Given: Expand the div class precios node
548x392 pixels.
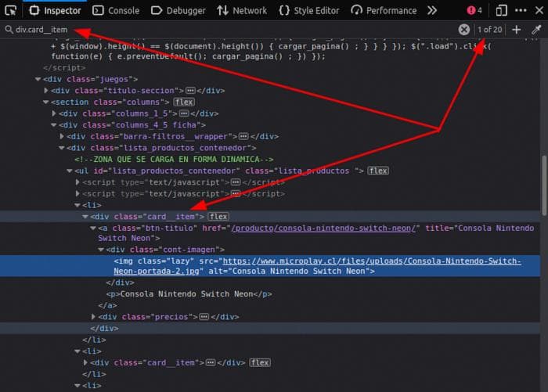Looking at the screenshot, I should (93, 317).
